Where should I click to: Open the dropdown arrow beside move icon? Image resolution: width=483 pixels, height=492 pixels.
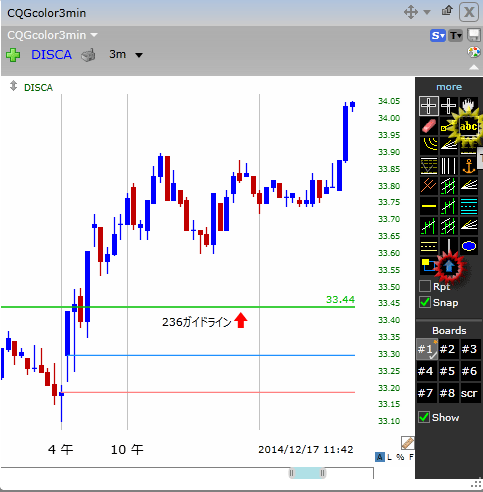click(427, 12)
